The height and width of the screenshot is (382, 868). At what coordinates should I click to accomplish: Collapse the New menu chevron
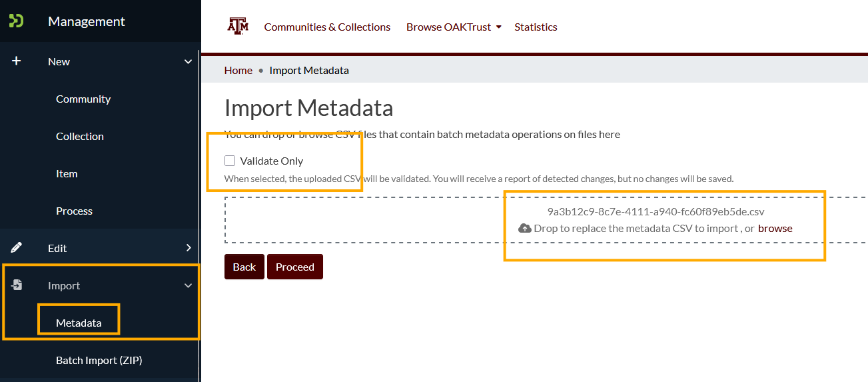(x=188, y=61)
